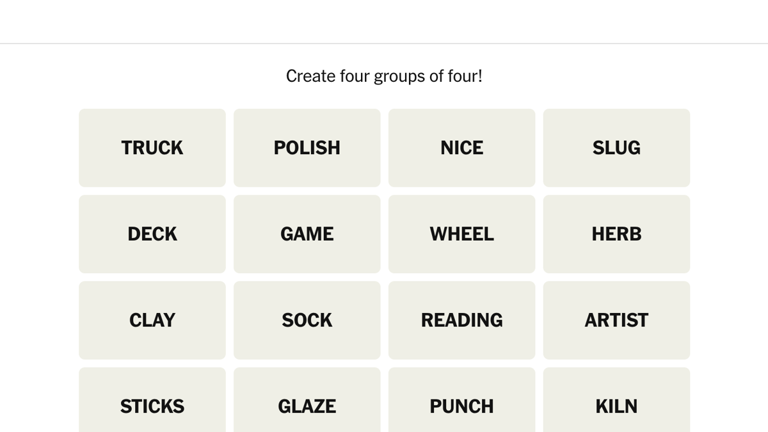
Task: Select the CLAY word tile
Action: pyautogui.click(x=152, y=320)
